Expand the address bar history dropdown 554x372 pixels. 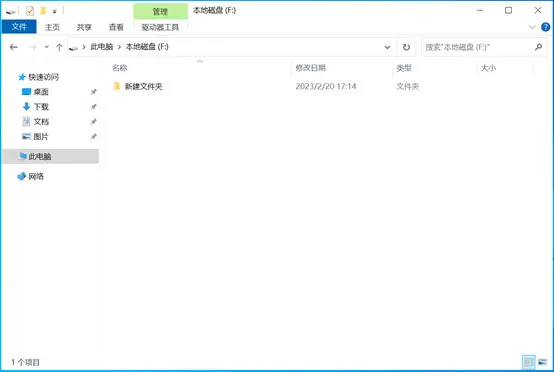[387, 47]
